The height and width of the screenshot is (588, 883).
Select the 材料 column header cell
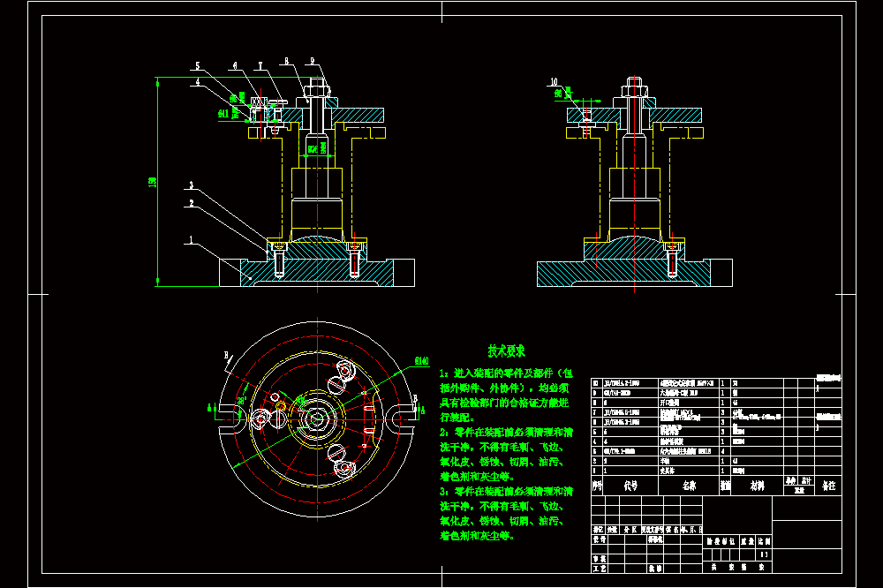[758, 486]
